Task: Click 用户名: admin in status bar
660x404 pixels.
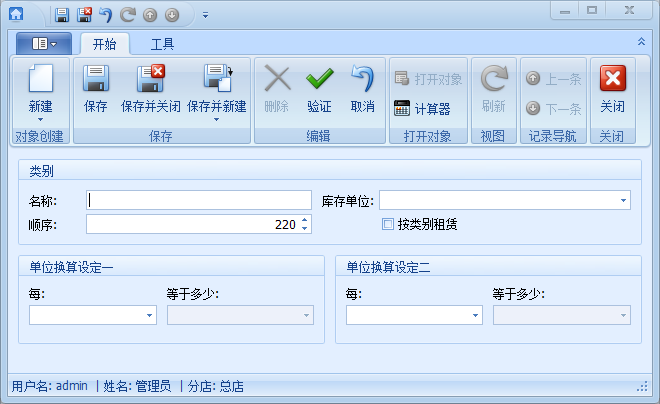Action: (50, 386)
